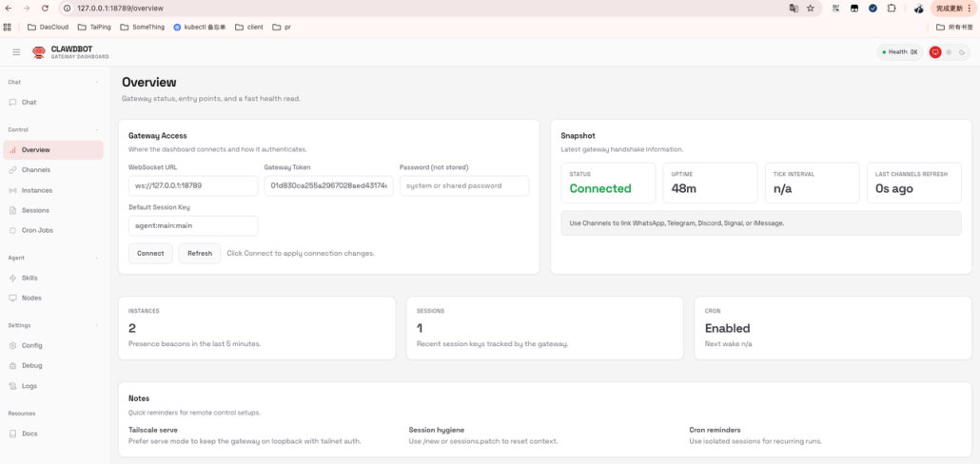Click the Cron Jobs icon in sidebar
The image size is (980, 464).
coord(12,230)
